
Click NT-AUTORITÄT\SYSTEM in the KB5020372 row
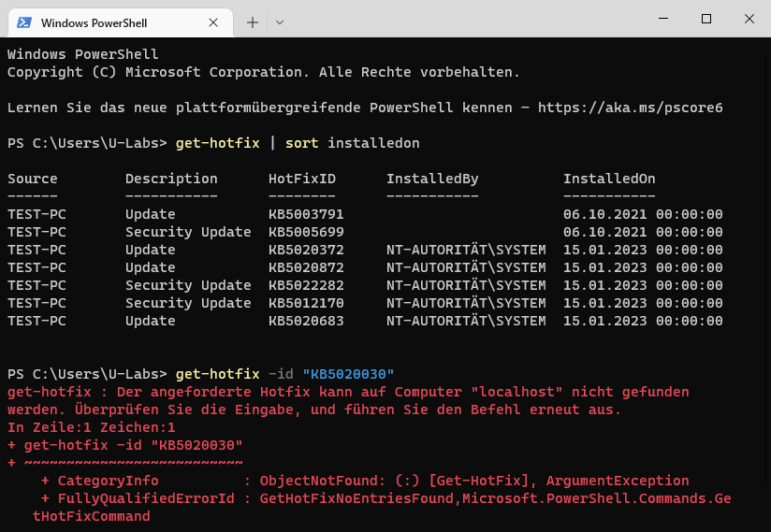point(466,250)
